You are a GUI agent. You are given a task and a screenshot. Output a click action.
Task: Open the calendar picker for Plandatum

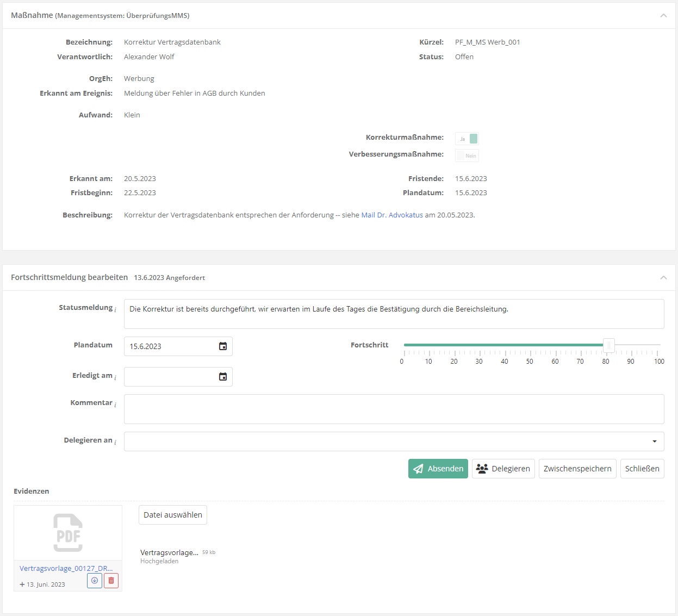223,346
